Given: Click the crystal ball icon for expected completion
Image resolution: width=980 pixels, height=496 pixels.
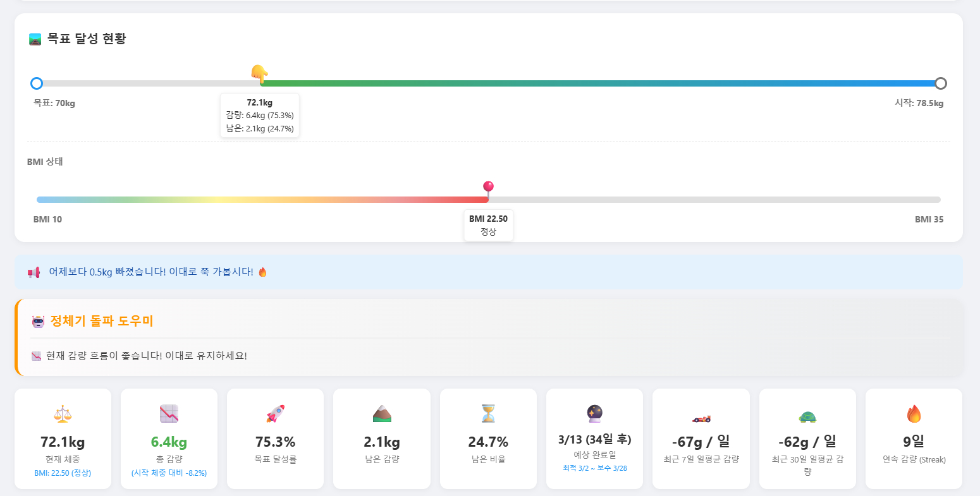Looking at the screenshot, I should (594, 414).
